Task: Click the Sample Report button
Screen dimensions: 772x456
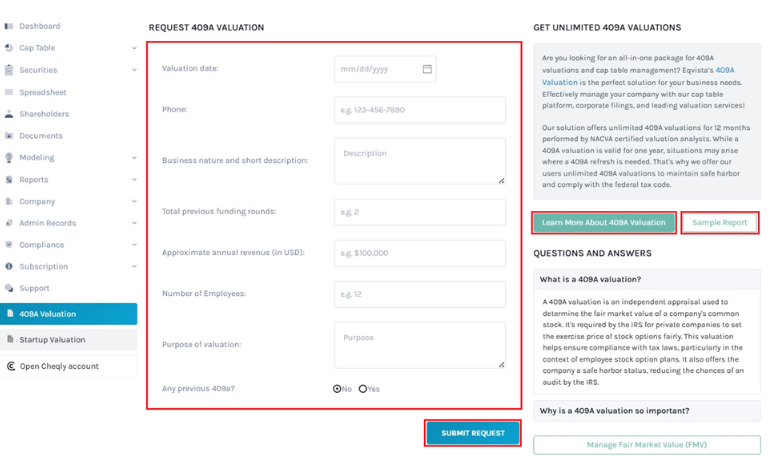Action: coord(719,223)
